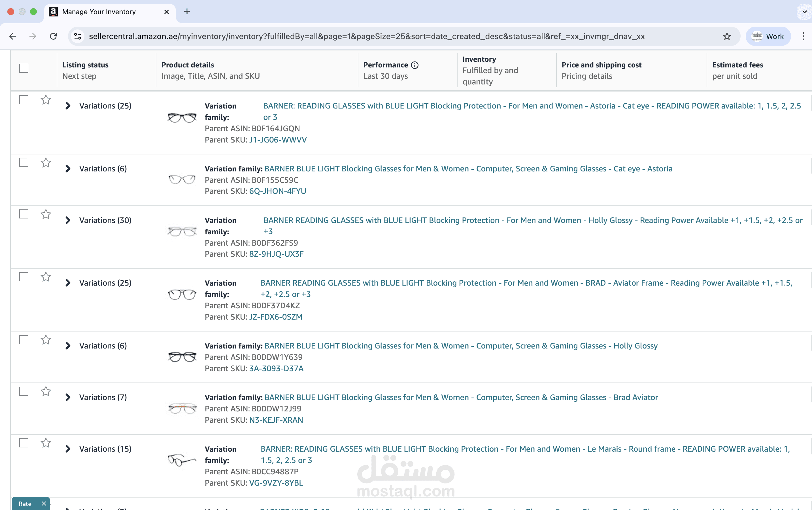Open Holly Glossy blue light glasses title

[x=461, y=346]
